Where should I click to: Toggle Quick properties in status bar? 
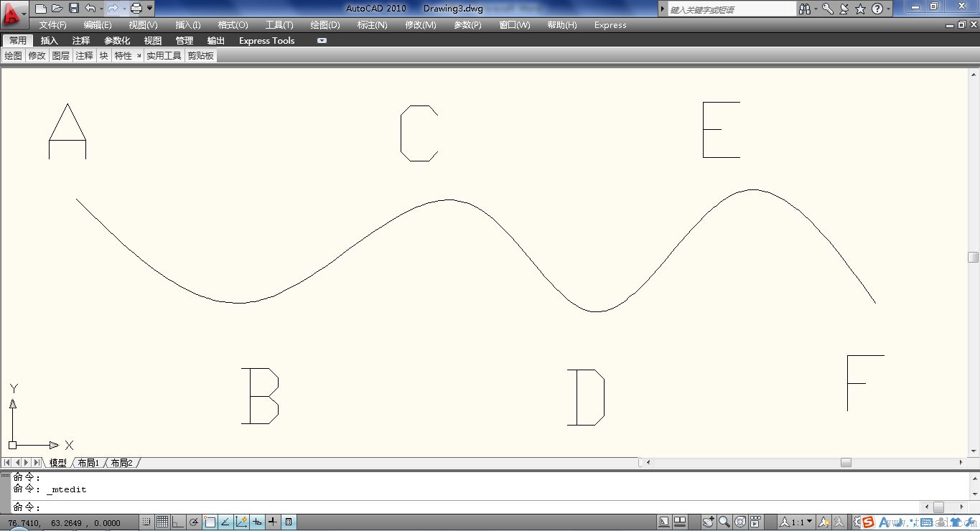289,522
